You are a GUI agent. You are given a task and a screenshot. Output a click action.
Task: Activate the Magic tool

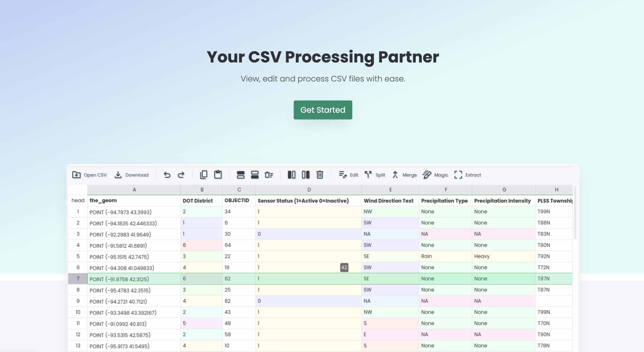(435, 175)
